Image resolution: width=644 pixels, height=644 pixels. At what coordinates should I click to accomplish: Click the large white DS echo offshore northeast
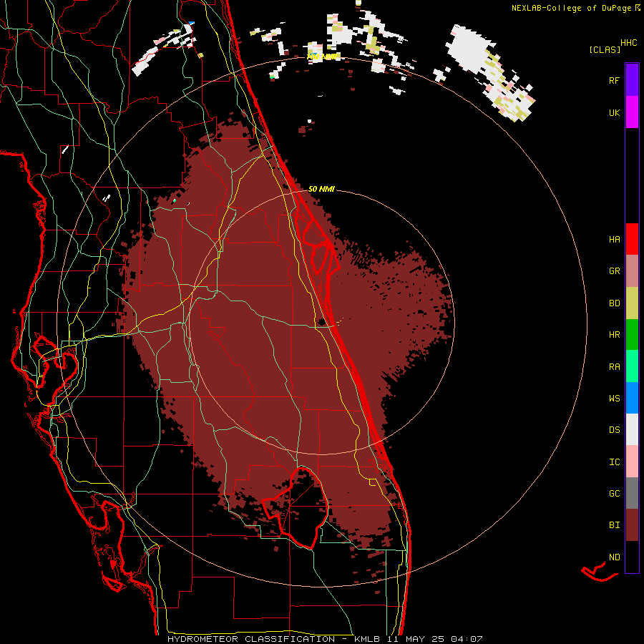(x=468, y=49)
